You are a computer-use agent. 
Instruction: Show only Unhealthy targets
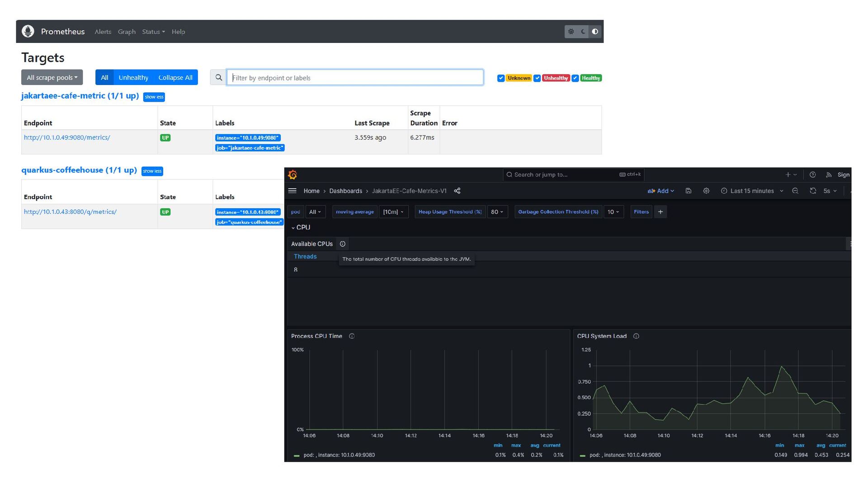(133, 77)
